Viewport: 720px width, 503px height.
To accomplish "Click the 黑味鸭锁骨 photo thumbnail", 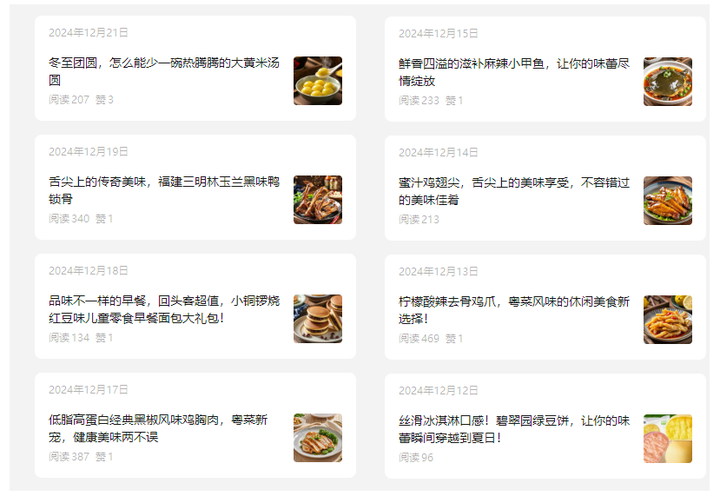I will 318,200.
